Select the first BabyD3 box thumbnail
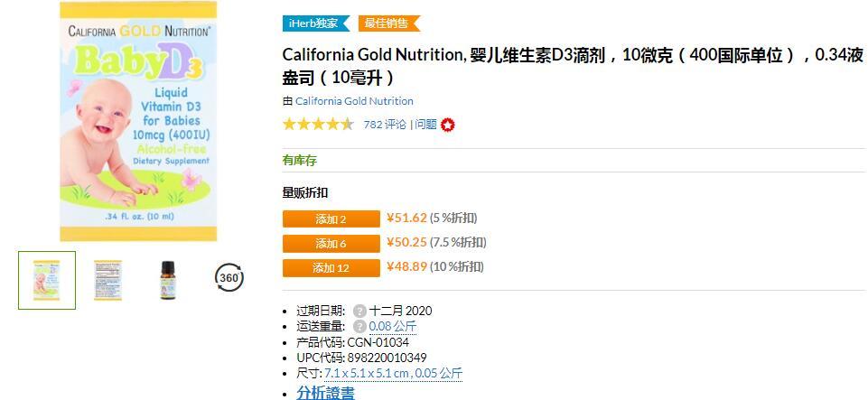 click(47, 280)
